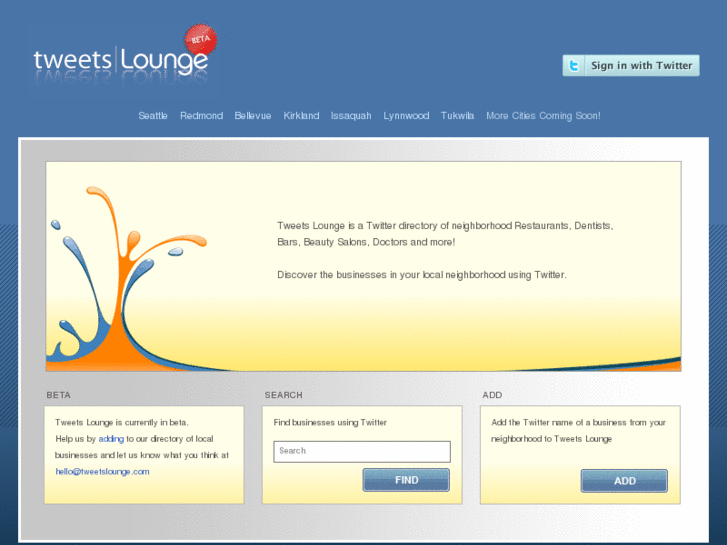Open the Redmond city page

pyautogui.click(x=201, y=115)
